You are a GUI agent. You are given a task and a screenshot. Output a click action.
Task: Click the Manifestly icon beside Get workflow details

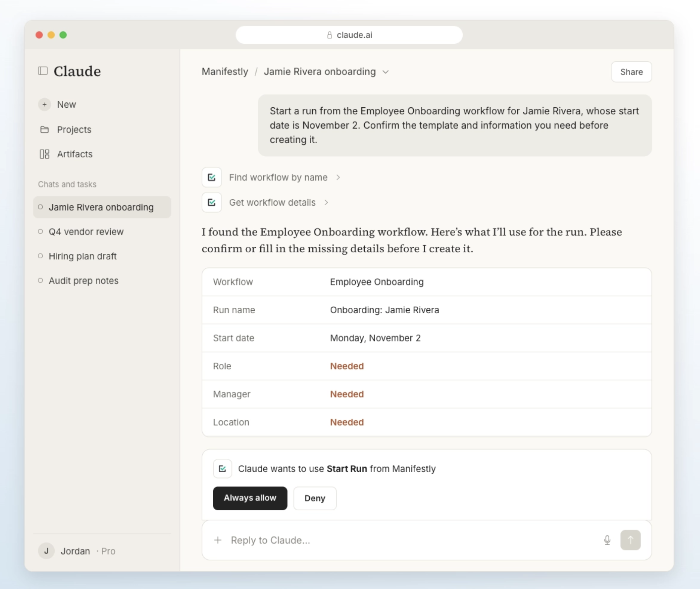212,203
